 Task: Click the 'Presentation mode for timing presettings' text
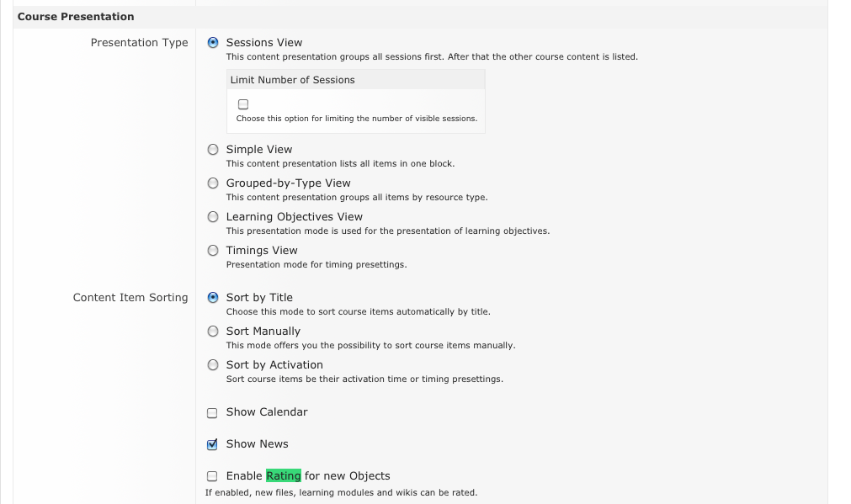point(316,265)
